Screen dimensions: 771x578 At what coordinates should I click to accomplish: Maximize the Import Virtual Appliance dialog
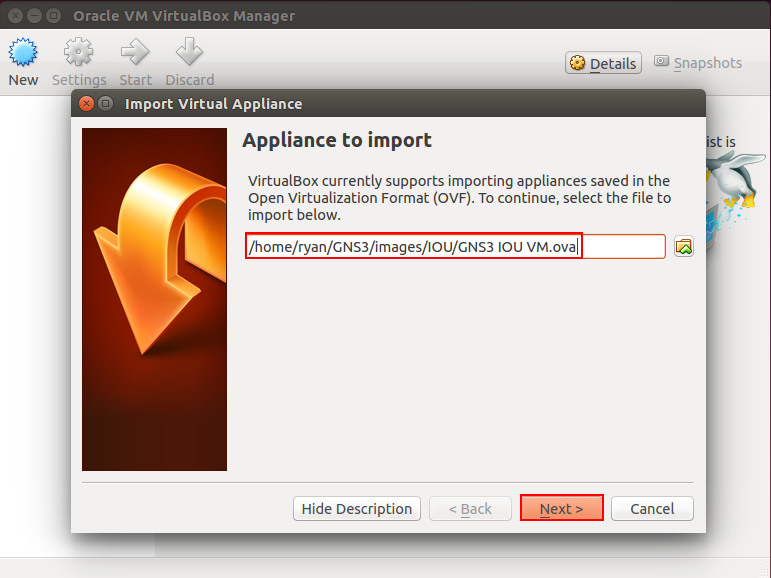(x=105, y=104)
